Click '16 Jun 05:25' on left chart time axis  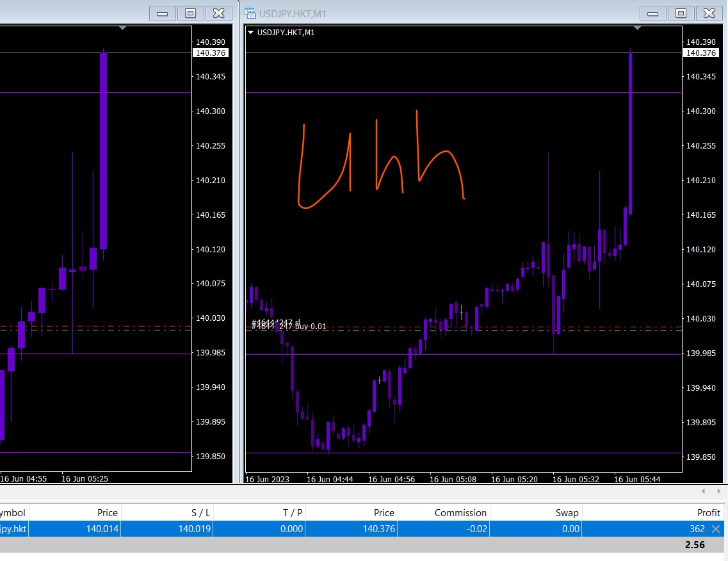point(85,479)
